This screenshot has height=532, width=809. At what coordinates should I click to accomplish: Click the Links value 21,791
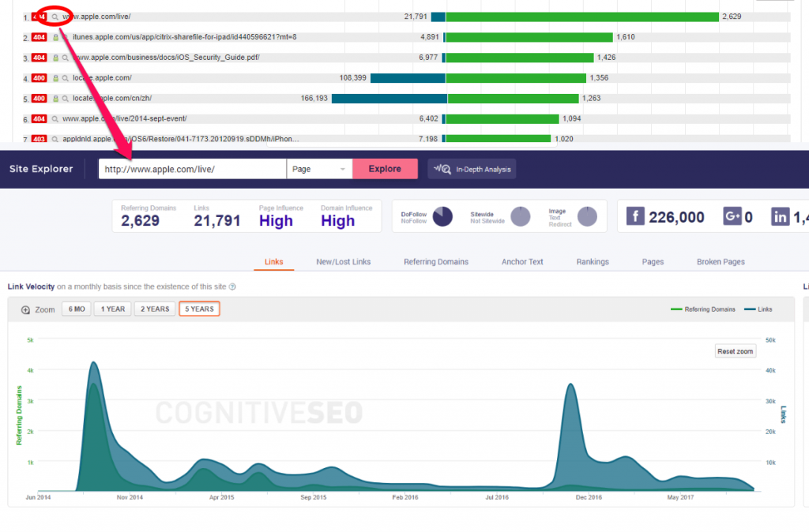tap(217, 221)
